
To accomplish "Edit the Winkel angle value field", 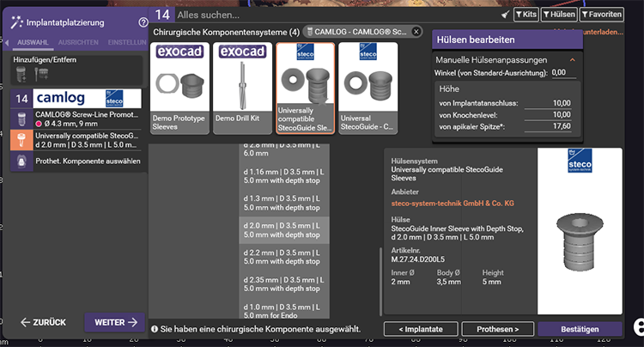I will pyautogui.click(x=563, y=73).
